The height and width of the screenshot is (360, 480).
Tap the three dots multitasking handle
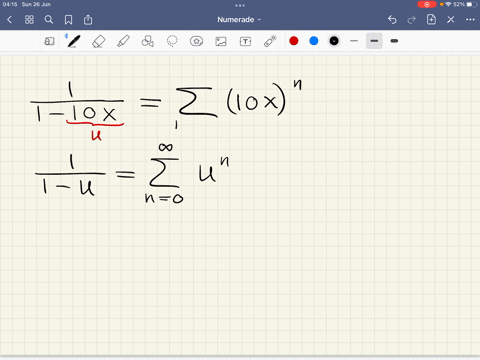click(240, 5)
